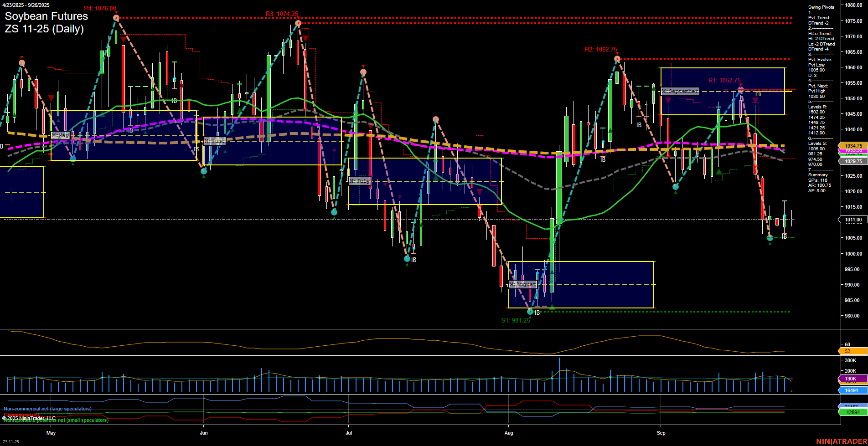
Task: Select the M:September range box label
Action: pyautogui.click(x=680, y=91)
